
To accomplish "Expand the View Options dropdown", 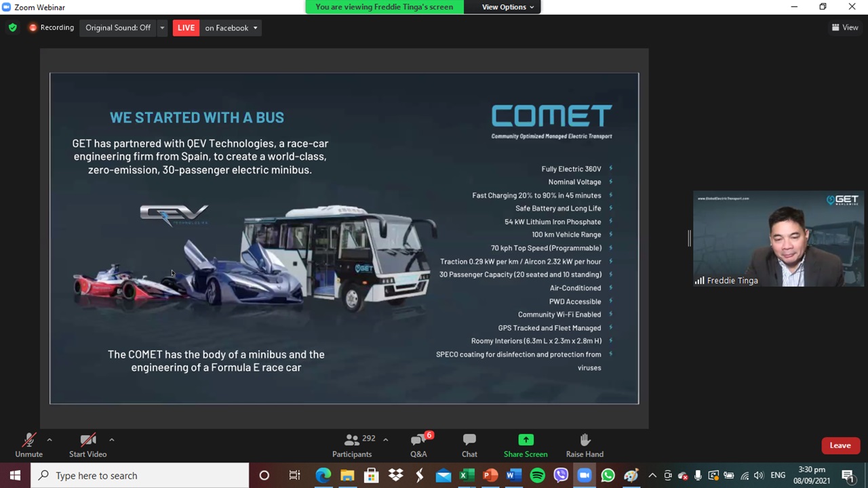I will [x=507, y=7].
